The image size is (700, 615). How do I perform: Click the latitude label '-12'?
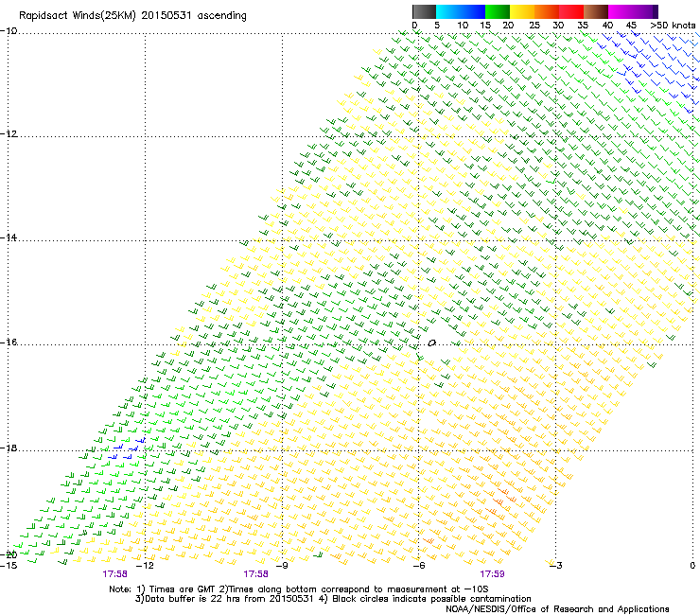[9, 133]
